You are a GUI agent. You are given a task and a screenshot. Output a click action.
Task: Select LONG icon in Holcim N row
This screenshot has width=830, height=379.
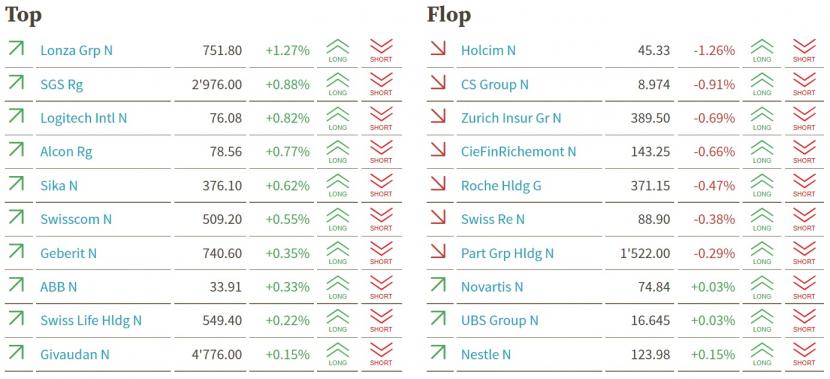[762, 51]
